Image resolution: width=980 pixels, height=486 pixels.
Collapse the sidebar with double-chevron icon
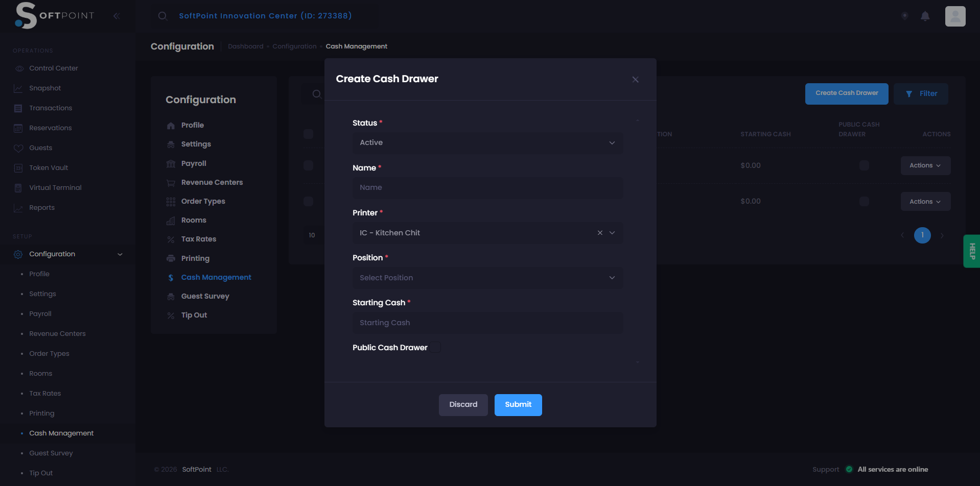(116, 16)
